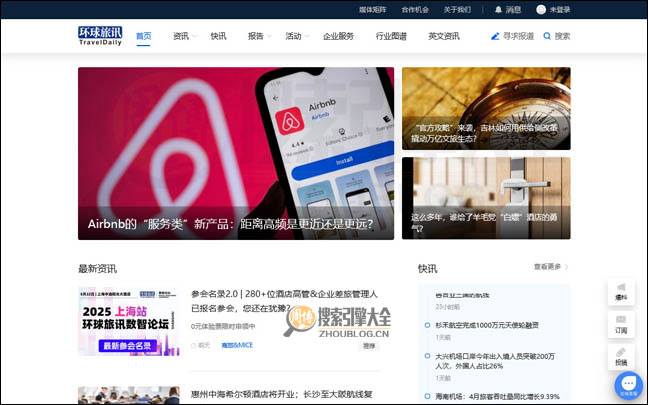The width and height of the screenshot is (648, 405).
Task: Open the 吉林 官方攻略 compass article card
Action: click(486, 108)
